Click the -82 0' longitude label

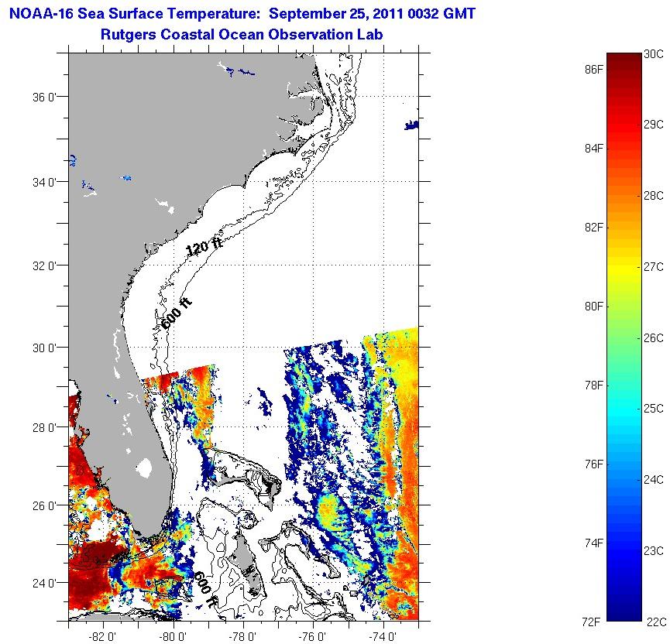click(102, 637)
